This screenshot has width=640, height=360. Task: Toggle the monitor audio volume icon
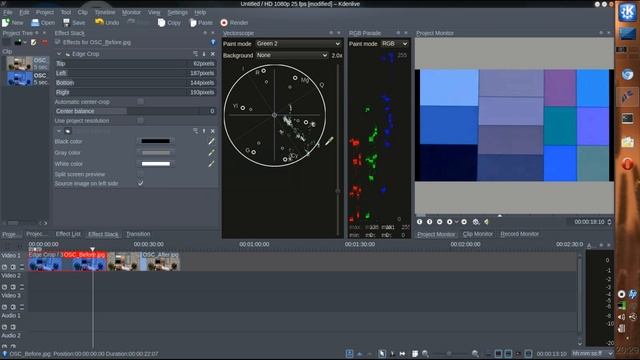(x=487, y=222)
